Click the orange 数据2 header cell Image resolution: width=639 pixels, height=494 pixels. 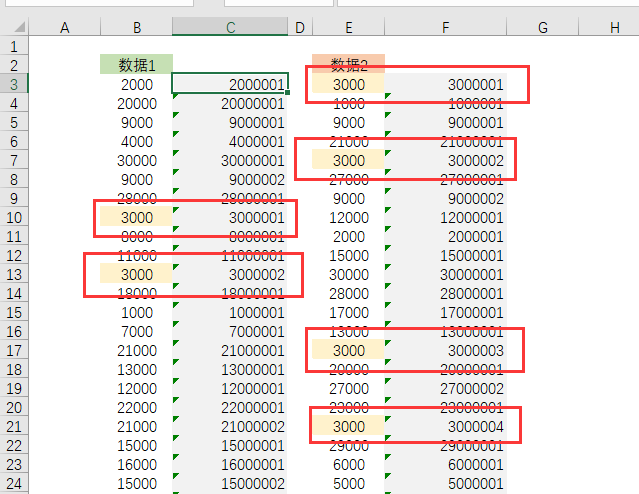pyautogui.click(x=348, y=65)
